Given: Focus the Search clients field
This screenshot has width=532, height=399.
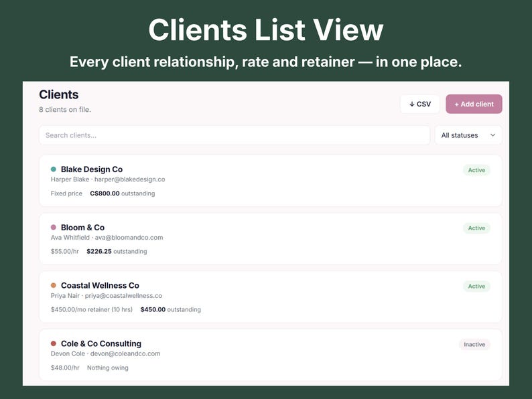Looking at the screenshot, I should [x=235, y=135].
